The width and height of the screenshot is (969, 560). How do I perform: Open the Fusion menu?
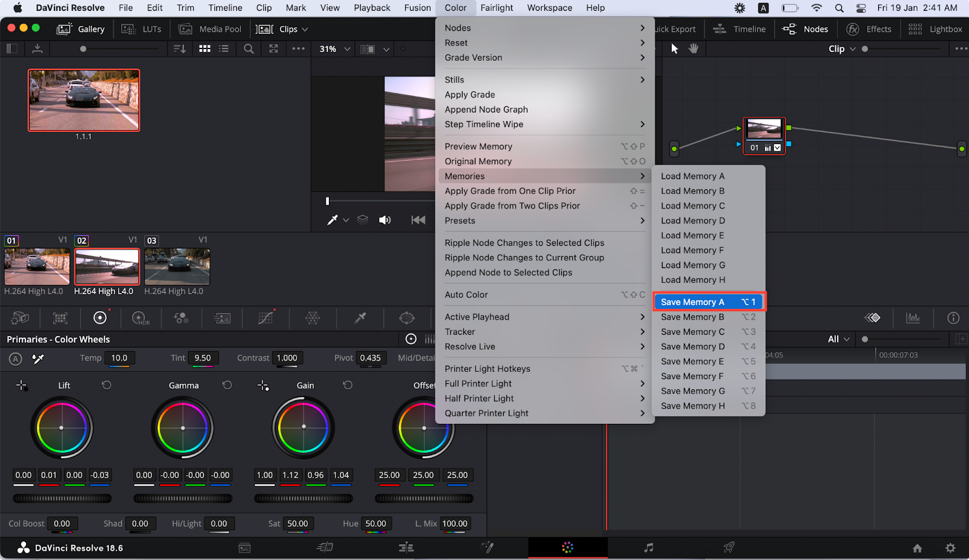[x=417, y=8]
